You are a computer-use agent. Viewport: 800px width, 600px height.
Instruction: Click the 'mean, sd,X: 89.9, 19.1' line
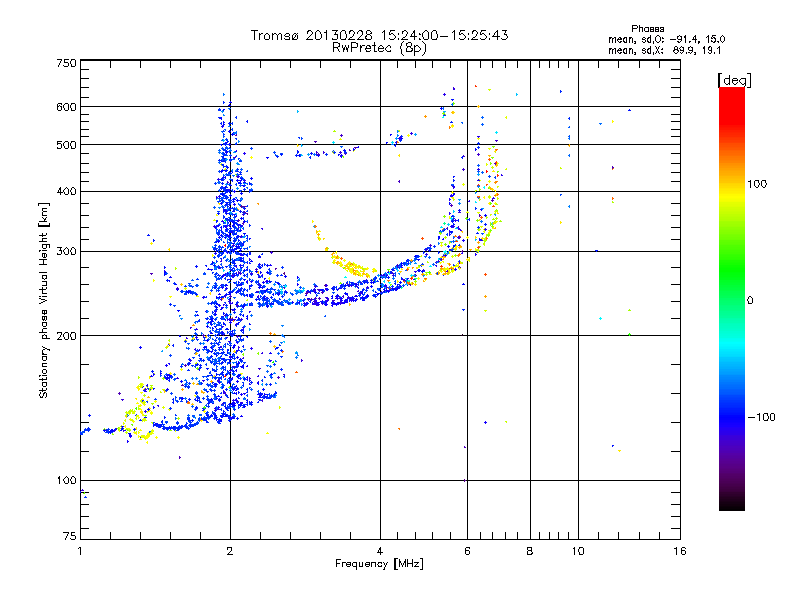click(664, 50)
